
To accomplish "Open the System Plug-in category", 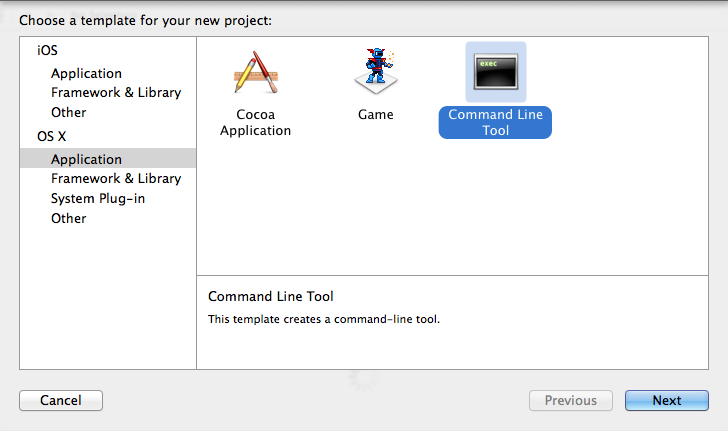I will click(97, 198).
